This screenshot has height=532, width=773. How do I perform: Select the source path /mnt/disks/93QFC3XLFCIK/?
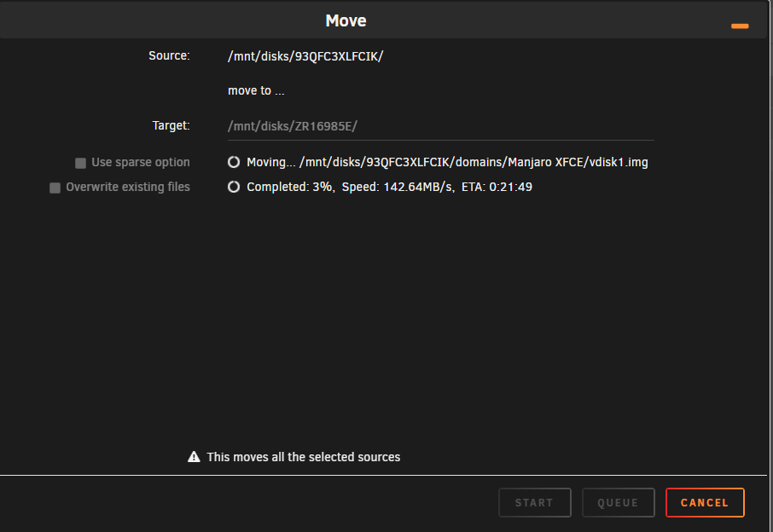pyautogui.click(x=305, y=56)
